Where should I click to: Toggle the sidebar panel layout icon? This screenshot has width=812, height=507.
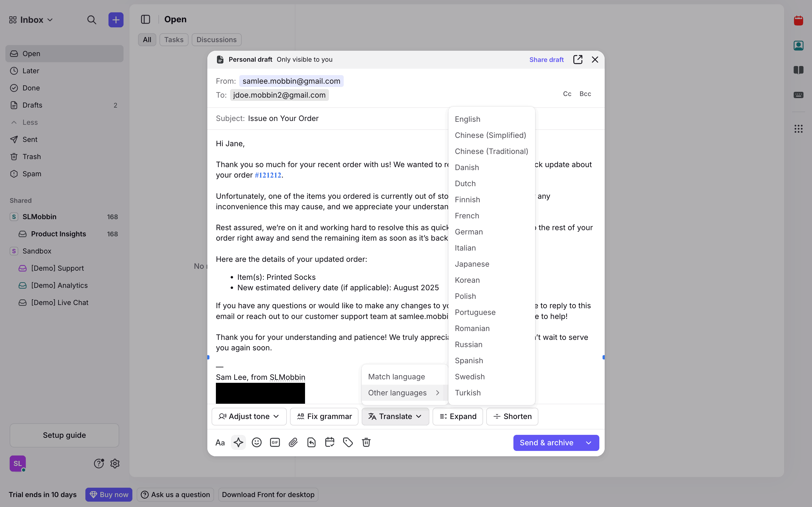[x=145, y=19]
